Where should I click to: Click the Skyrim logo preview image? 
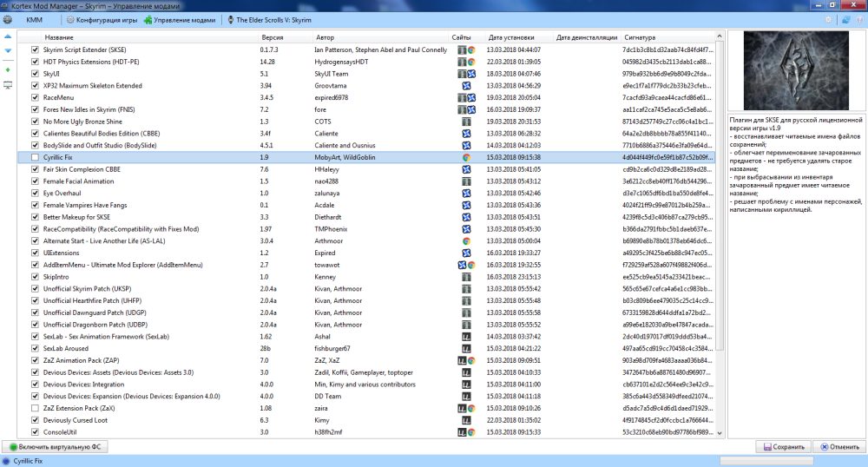[796, 70]
